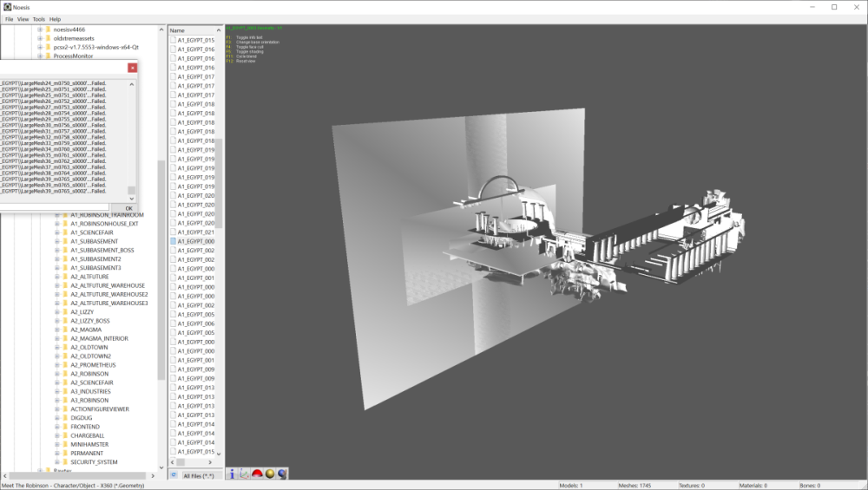Viewport: 868px width, 490px height.
Task: Expand the ProcessMonitor folder node
Action: point(40,56)
